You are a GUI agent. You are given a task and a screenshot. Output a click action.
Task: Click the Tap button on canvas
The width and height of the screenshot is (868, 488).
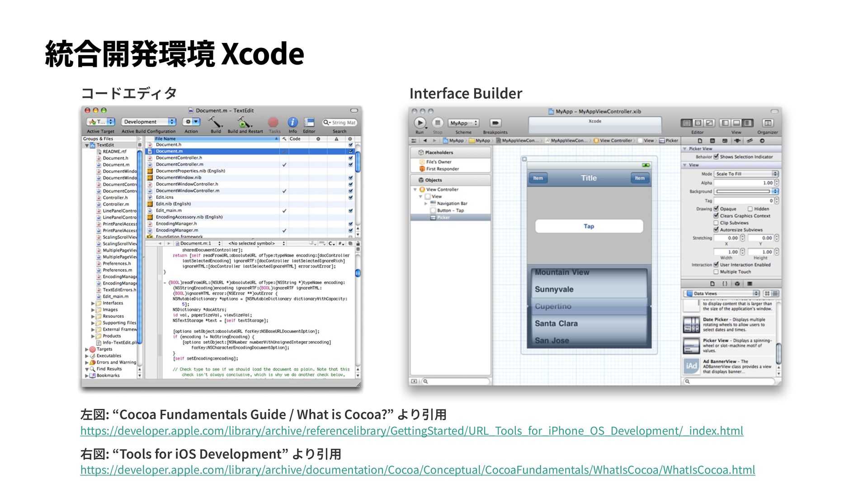[x=589, y=226]
